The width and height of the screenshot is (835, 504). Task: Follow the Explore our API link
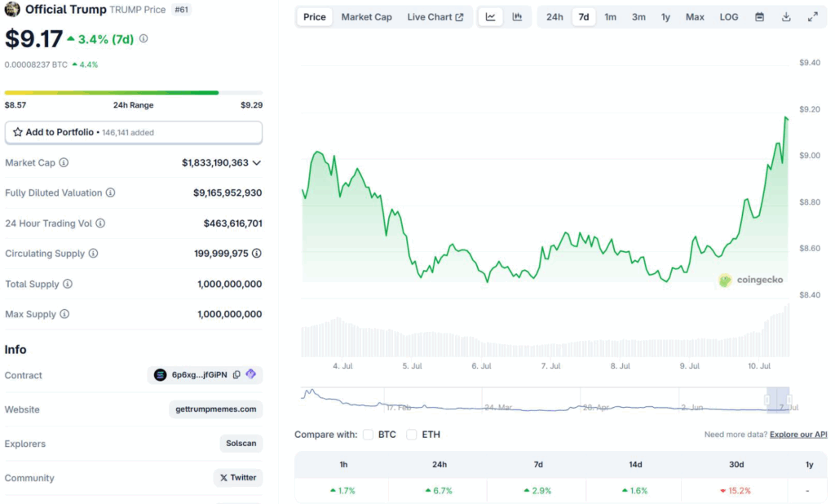point(798,435)
